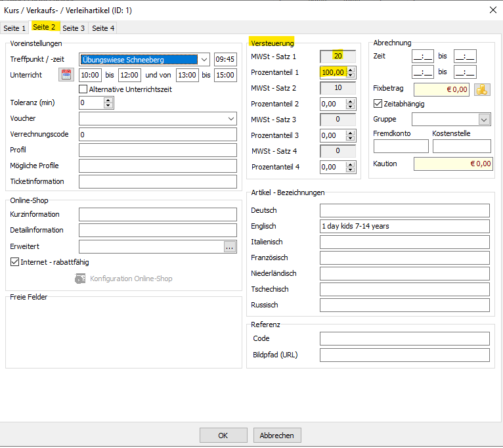This screenshot has width=503, height=448.
Task: Click the Fixbetrag amount field
Action: click(441, 89)
